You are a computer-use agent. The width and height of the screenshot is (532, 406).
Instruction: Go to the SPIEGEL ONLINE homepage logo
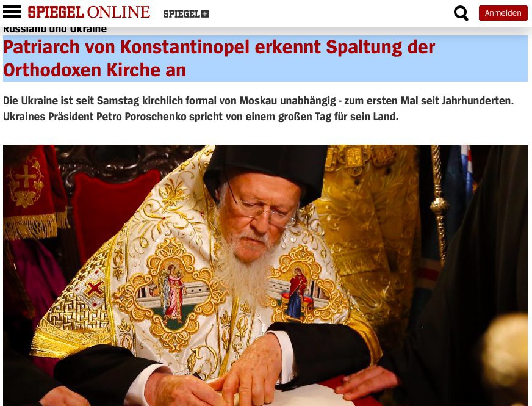(x=89, y=12)
